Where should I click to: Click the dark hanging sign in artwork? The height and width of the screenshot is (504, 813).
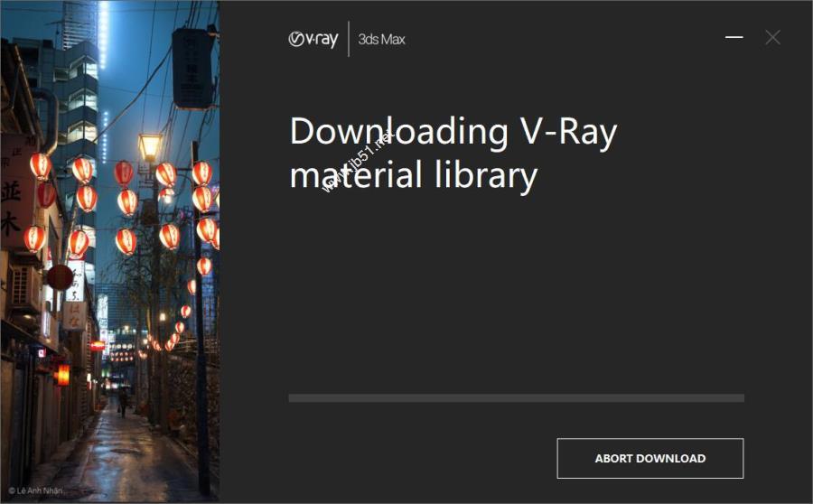pos(193,68)
